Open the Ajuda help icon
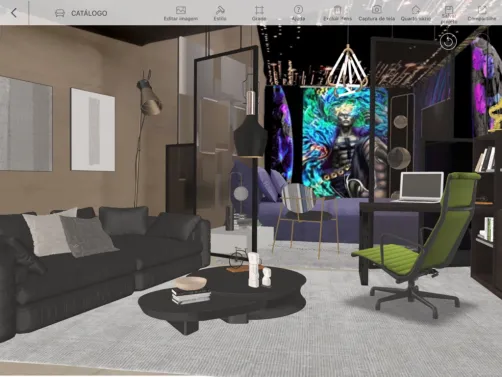This screenshot has height=377, width=502. 298,13
